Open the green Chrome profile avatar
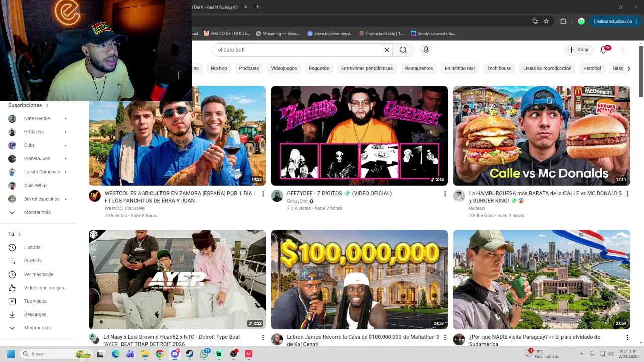The width and height of the screenshot is (644, 362). (581, 21)
